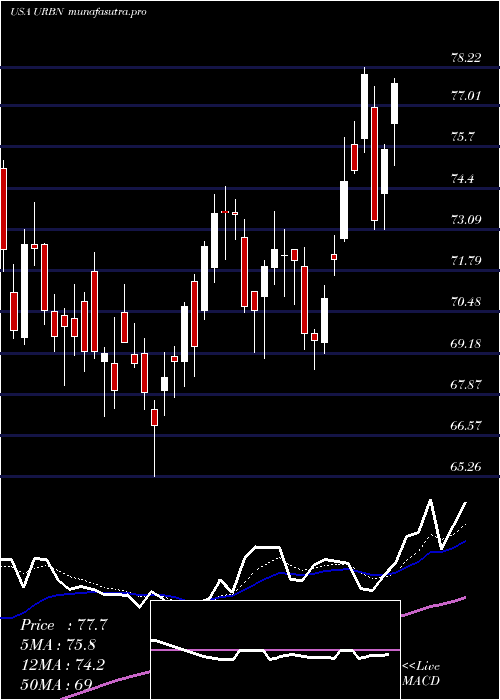Viewport: 500px width, 700px height.
Task: Click the last white candlestick near 77.7
Action: pos(395,103)
